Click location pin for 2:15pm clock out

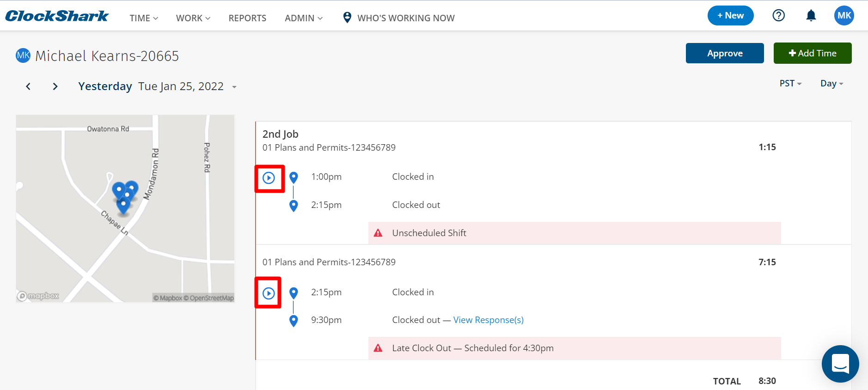click(x=293, y=206)
